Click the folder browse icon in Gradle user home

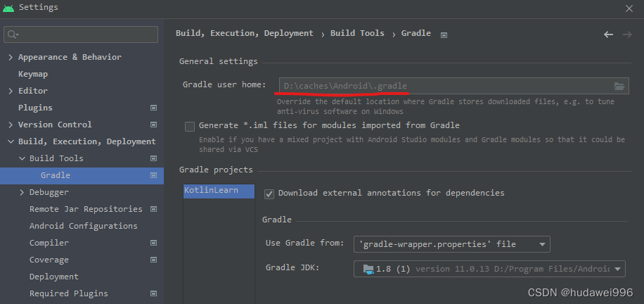[x=619, y=86]
